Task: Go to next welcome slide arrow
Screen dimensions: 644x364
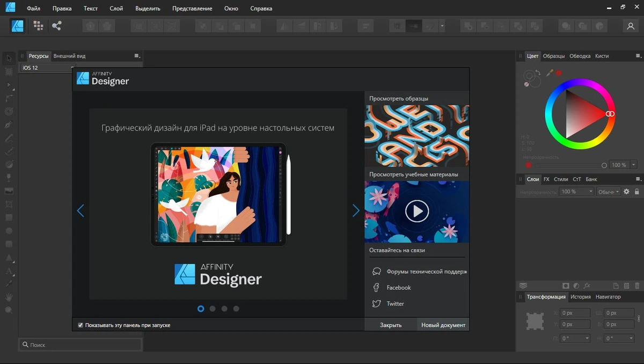Action: pyautogui.click(x=356, y=210)
